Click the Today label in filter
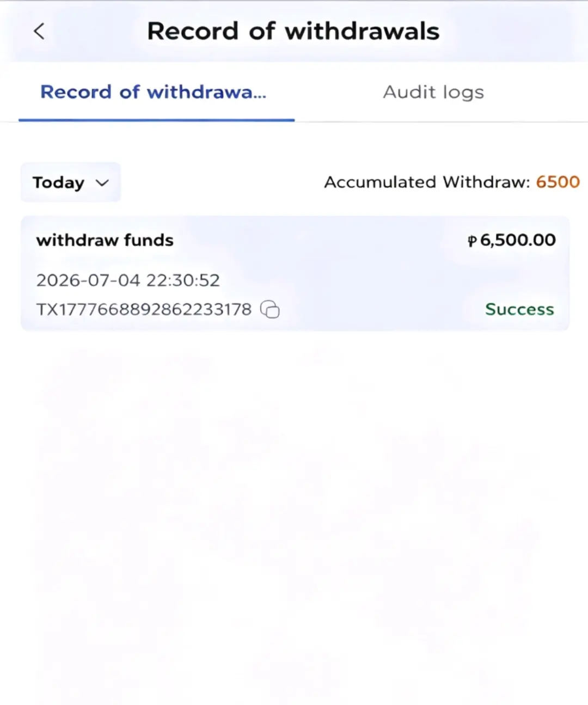 (58, 182)
